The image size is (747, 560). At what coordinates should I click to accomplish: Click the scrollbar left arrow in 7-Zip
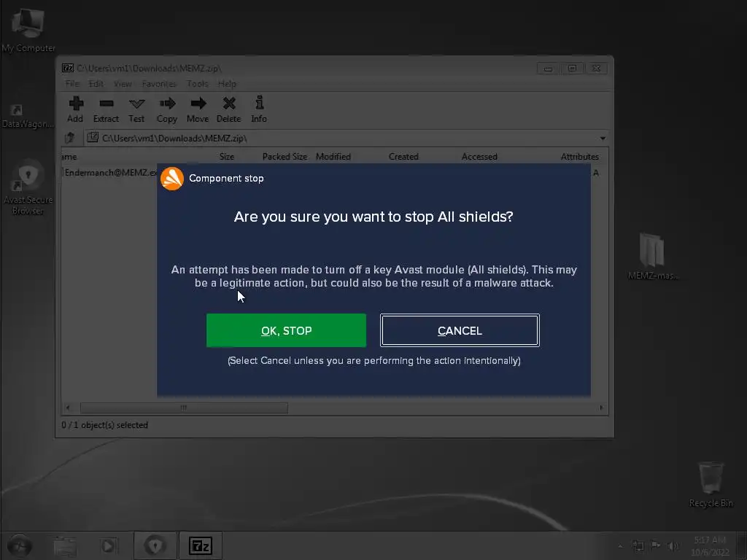pos(68,408)
